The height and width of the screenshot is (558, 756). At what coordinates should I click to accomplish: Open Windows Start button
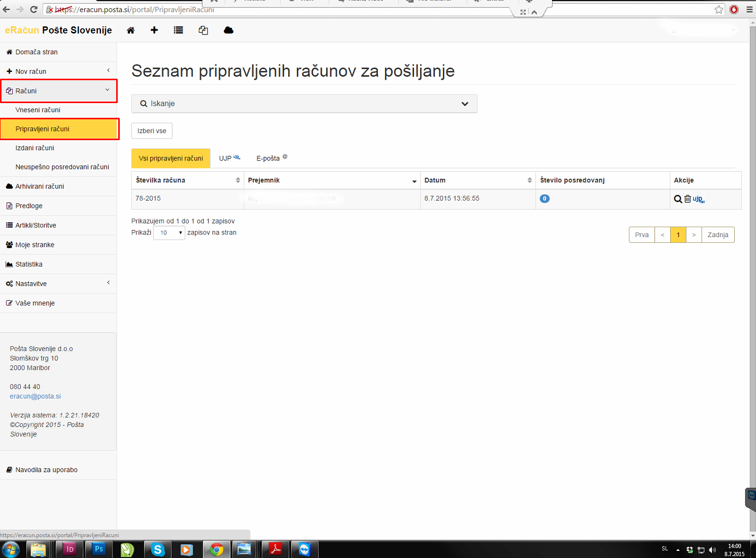[11, 549]
